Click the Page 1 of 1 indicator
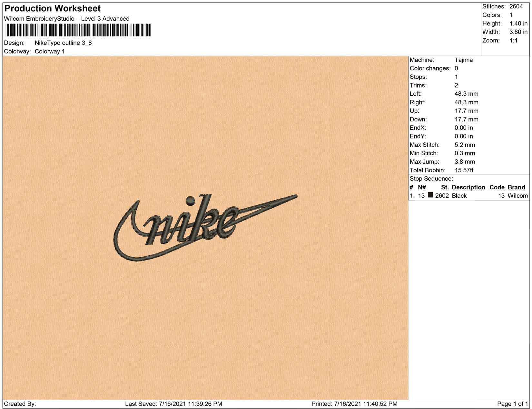Screen dimensions: 532x409 pyautogui.click(x=513, y=404)
